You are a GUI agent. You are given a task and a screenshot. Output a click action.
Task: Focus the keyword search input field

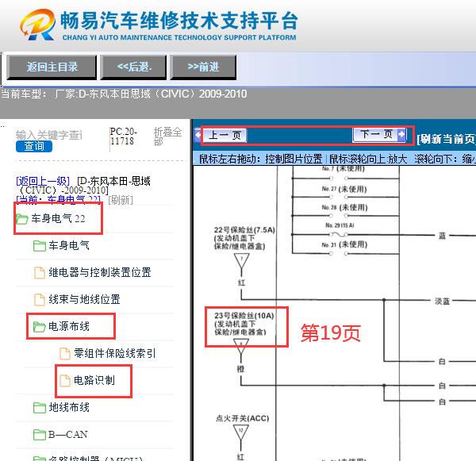pos(49,135)
